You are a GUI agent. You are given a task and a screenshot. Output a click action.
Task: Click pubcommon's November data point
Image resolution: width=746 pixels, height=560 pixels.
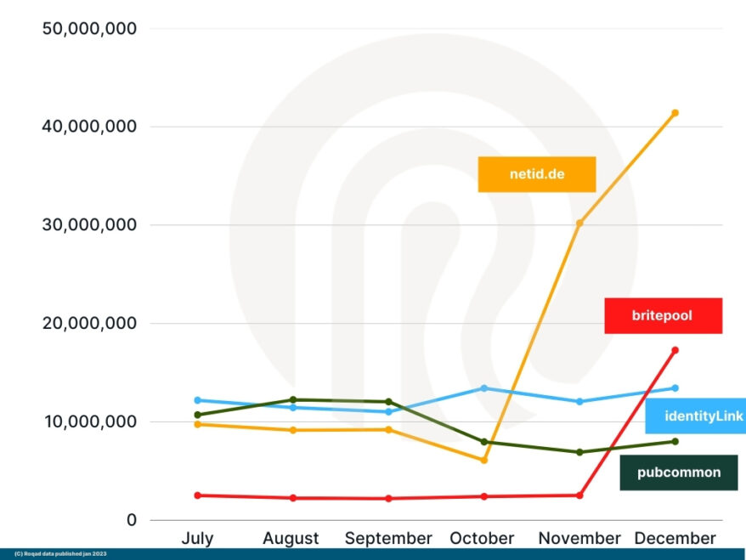click(x=579, y=452)
